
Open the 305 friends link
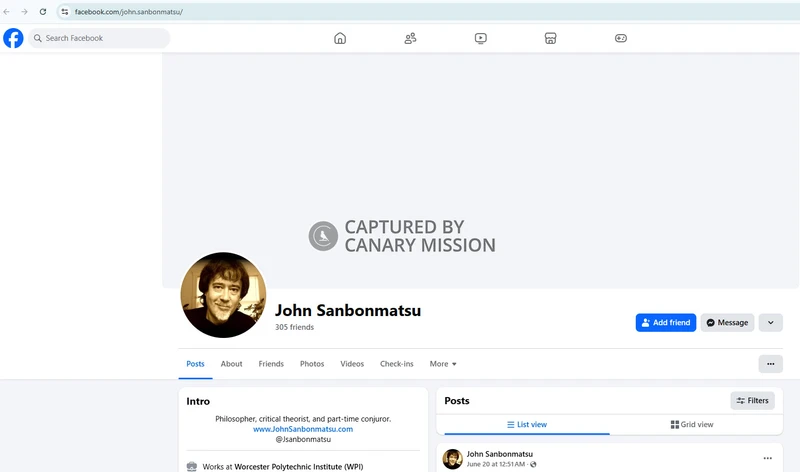tap(294, 327)
